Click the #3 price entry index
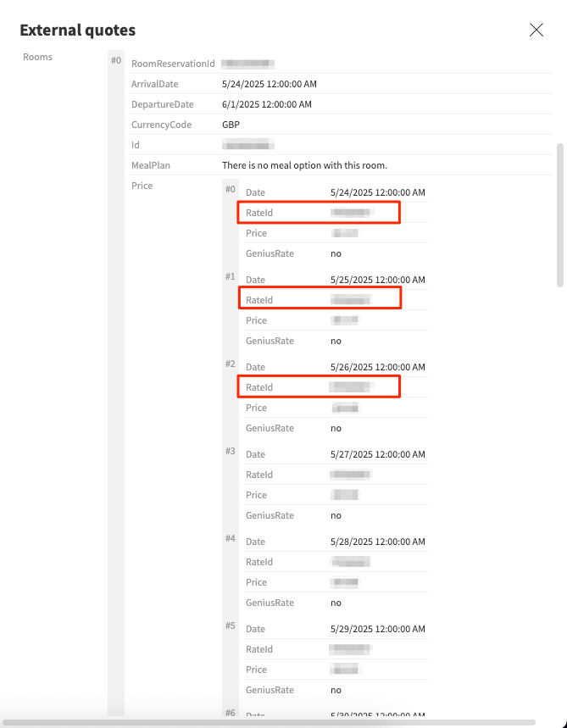 230,452
